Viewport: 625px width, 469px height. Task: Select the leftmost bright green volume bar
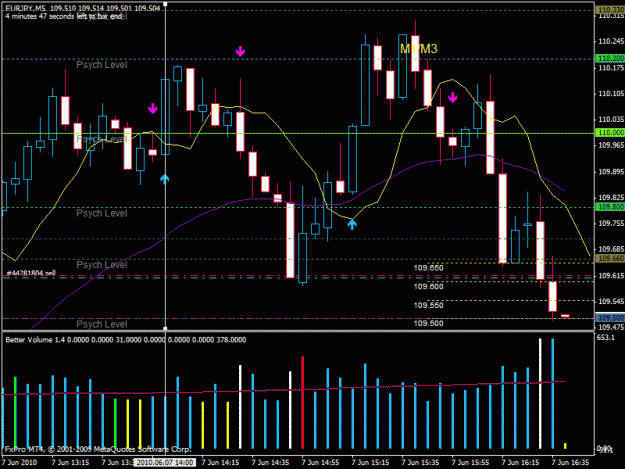[15, 413]
